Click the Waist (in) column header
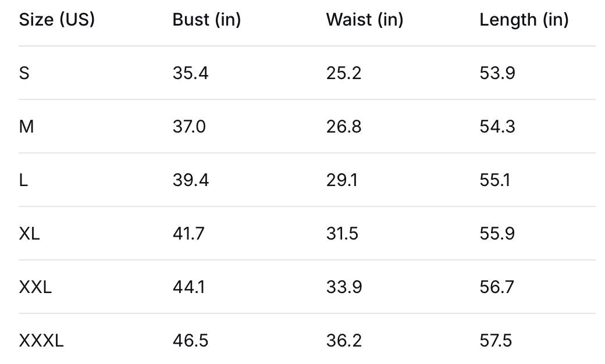The height and width of the screenshot is (364, 605). coord(364,20)
